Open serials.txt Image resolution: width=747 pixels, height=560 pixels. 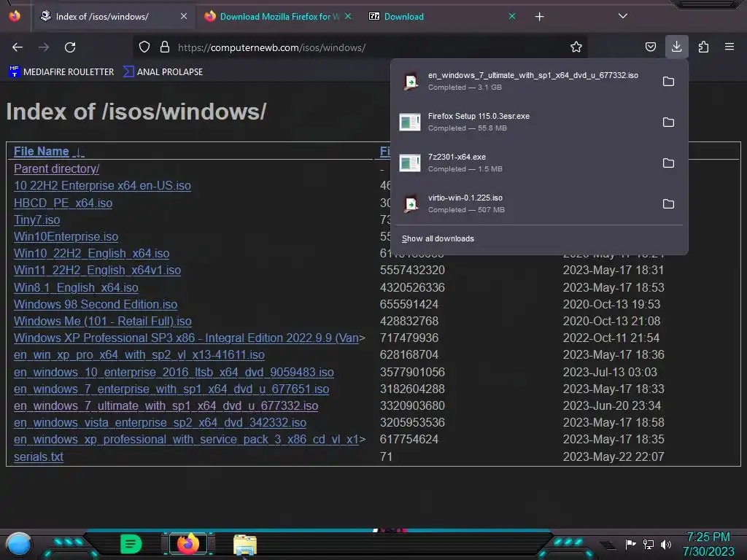39,456
